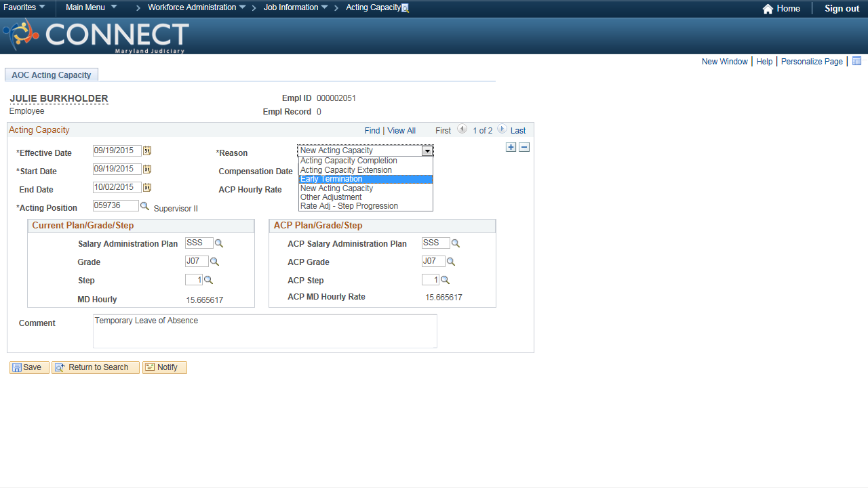Open lookup for ACP Grade

click(451, 262)
